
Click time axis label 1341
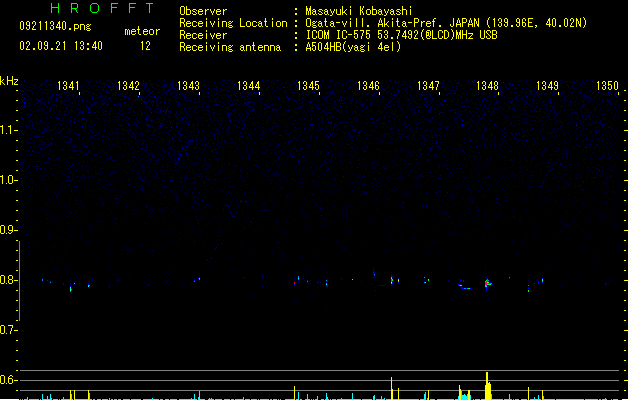point(69,86)
